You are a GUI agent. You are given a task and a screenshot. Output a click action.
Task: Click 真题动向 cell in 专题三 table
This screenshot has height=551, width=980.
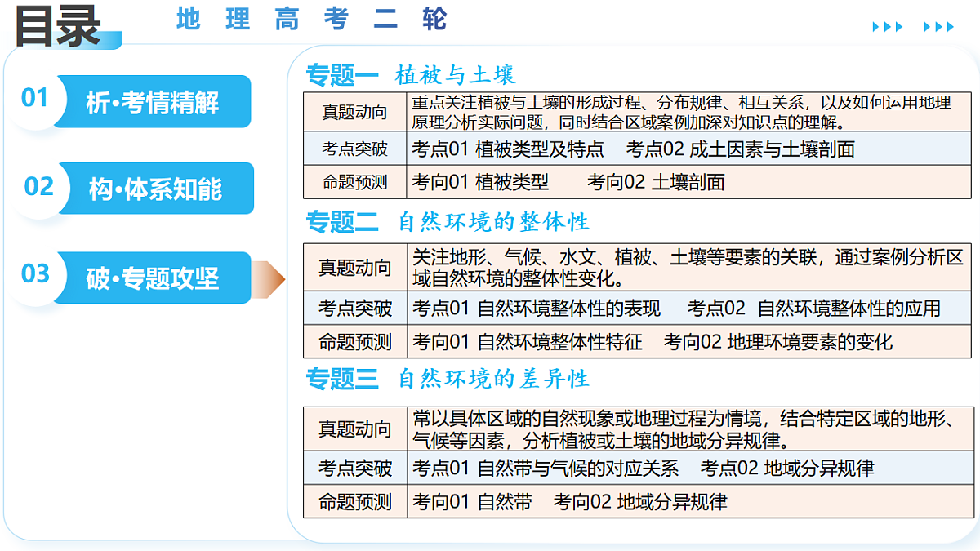(355, 429)
